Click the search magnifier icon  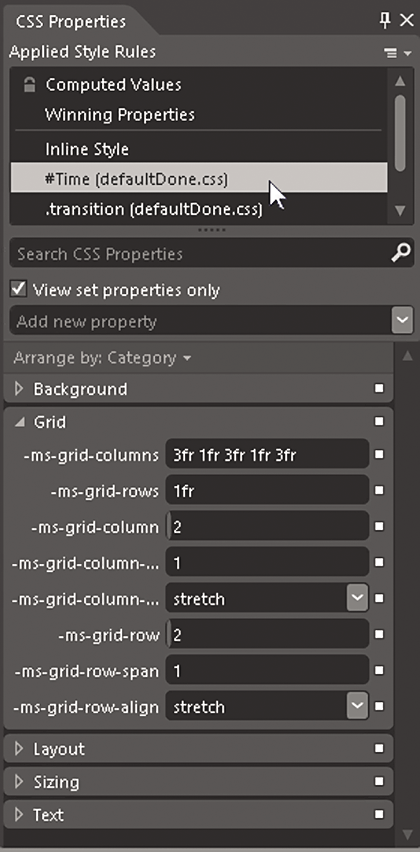click(x=400, y=253)
